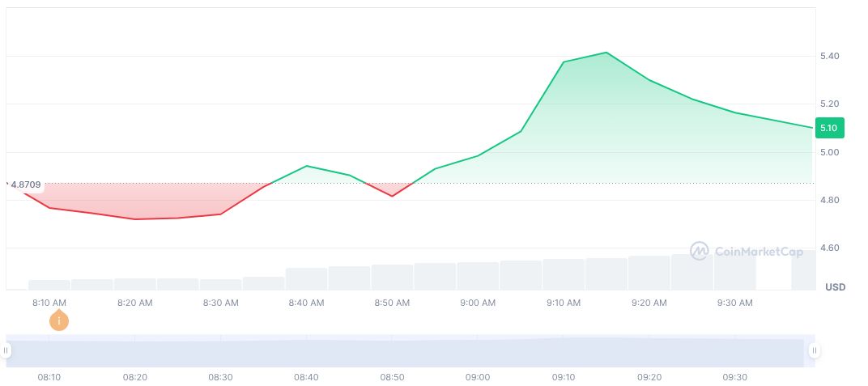Screen dimensions: 868x386
Task: Click the lowest point of the red line
Action: pos(134,219)
